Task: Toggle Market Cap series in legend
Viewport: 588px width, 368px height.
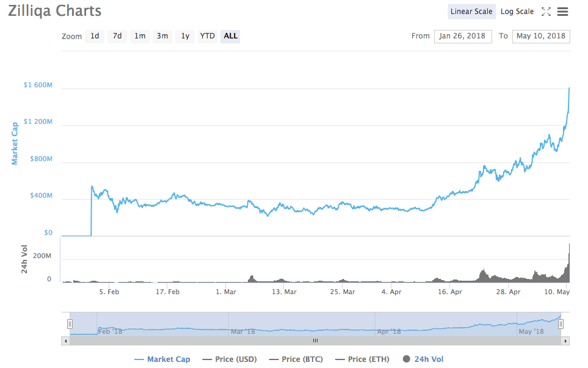Action: click(x=162, y=359)
